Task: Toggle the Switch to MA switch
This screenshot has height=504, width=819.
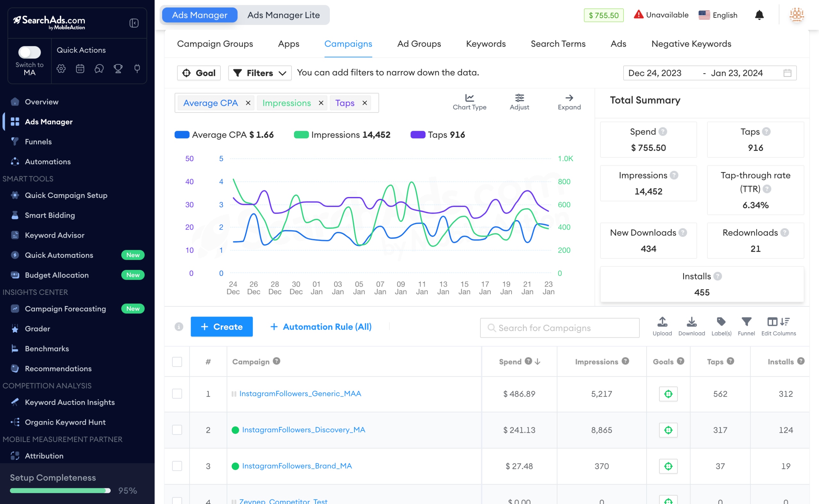Action: [x=29, y=52]
